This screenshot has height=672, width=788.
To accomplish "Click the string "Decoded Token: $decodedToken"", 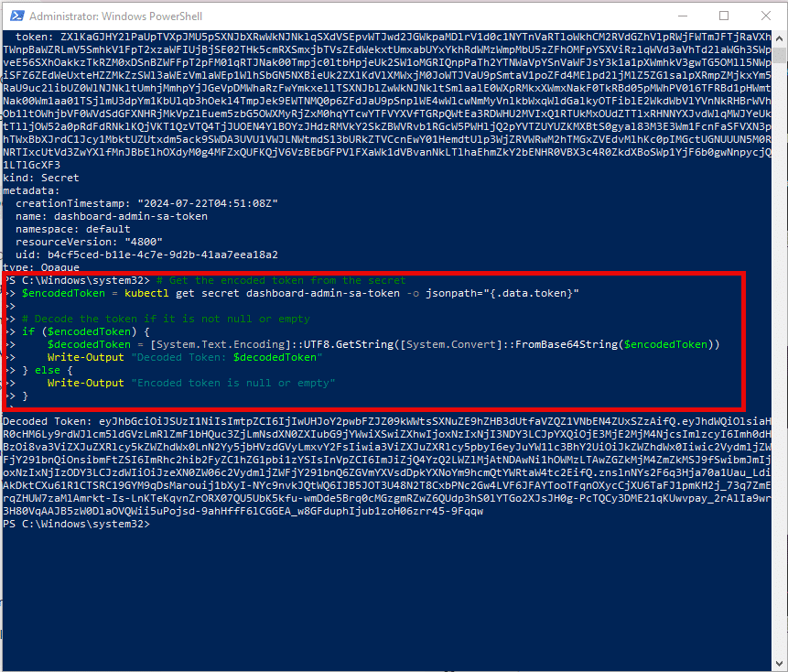I will [227, 357].
